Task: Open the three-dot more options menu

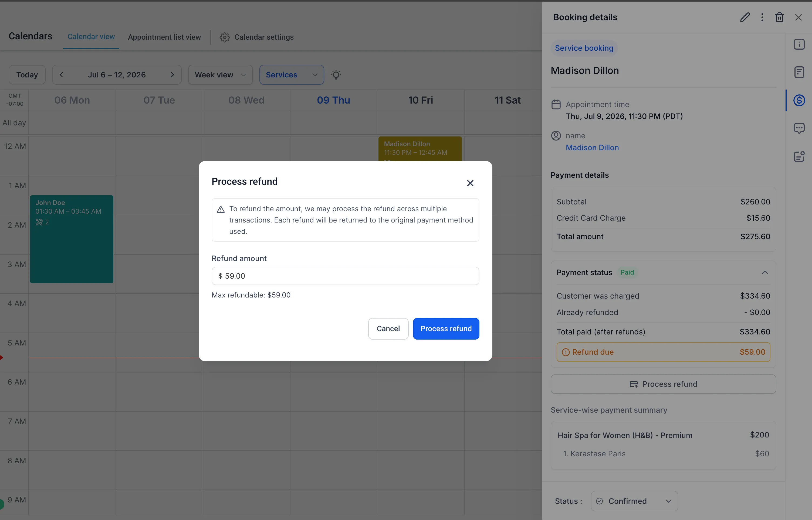Action: pos(762,17)
